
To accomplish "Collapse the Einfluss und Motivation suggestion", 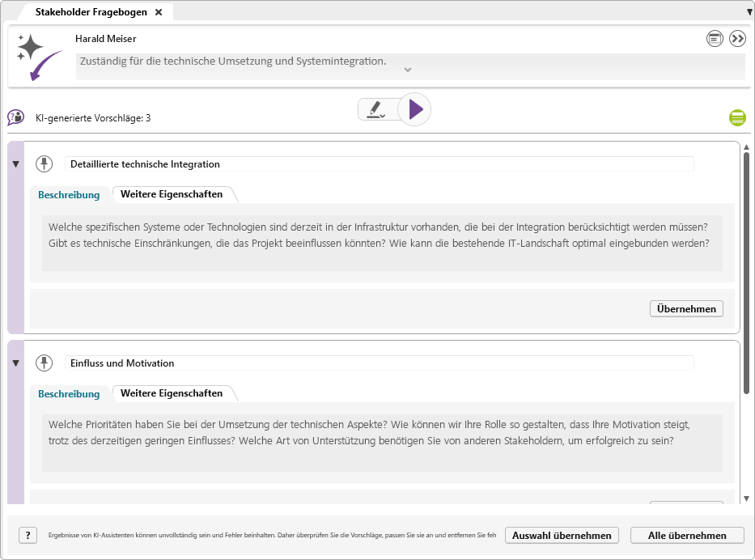I will point(15,363).
